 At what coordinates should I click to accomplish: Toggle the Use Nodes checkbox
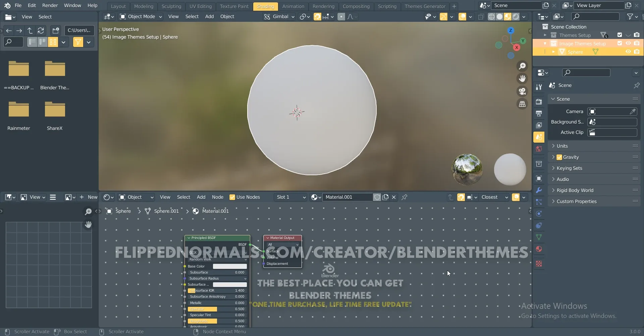click(x=233, y=197)
